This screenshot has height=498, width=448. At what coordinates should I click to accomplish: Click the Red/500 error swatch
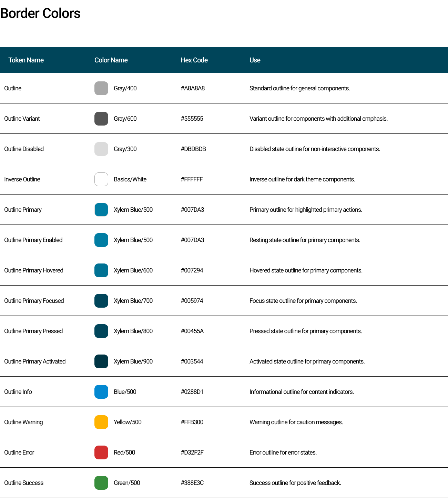pos(101,452)
